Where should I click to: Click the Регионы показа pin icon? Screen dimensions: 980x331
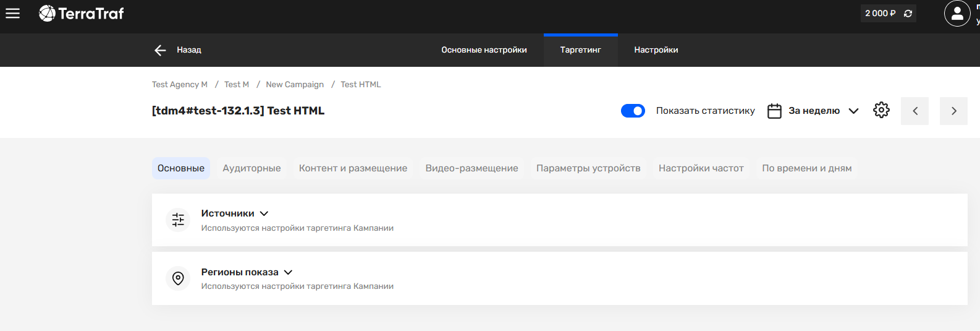178,278
